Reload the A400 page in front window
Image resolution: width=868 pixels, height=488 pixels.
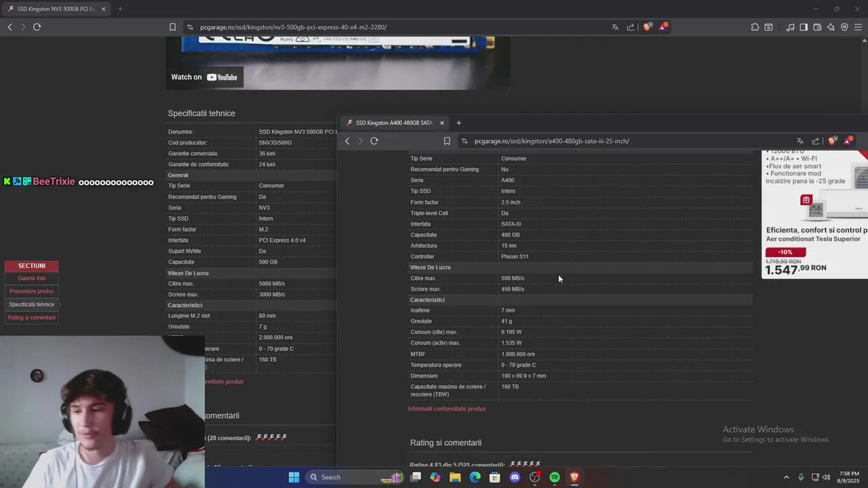click(x=374, y=141)
